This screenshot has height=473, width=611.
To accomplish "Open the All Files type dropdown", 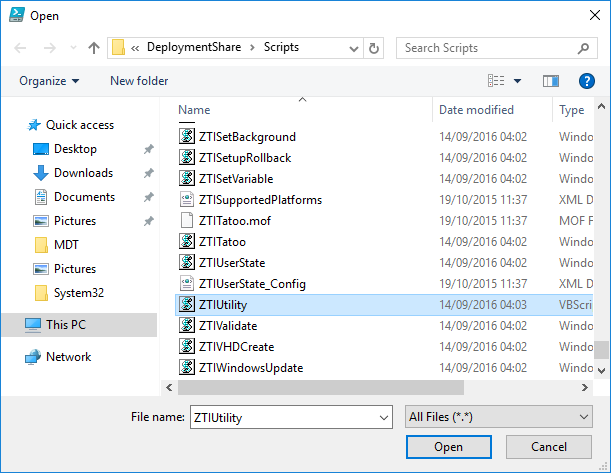I will coord(499,417).
